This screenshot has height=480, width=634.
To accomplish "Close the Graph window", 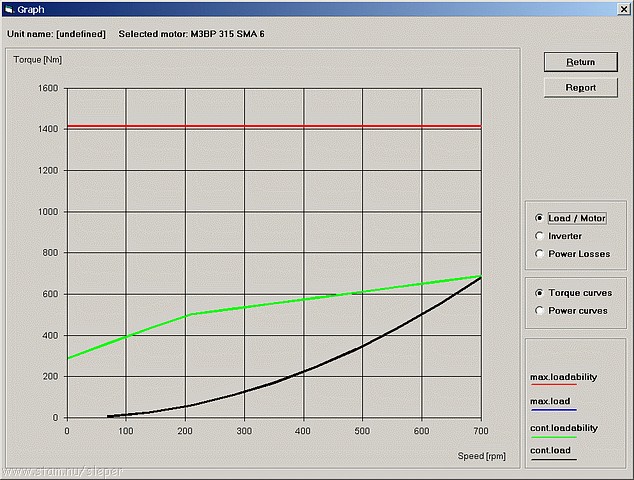I will (x=624, y=9).
